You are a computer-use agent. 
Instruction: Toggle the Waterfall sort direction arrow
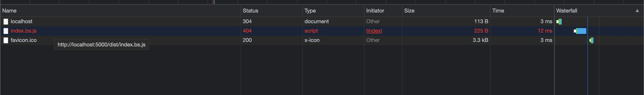point(637,11)
